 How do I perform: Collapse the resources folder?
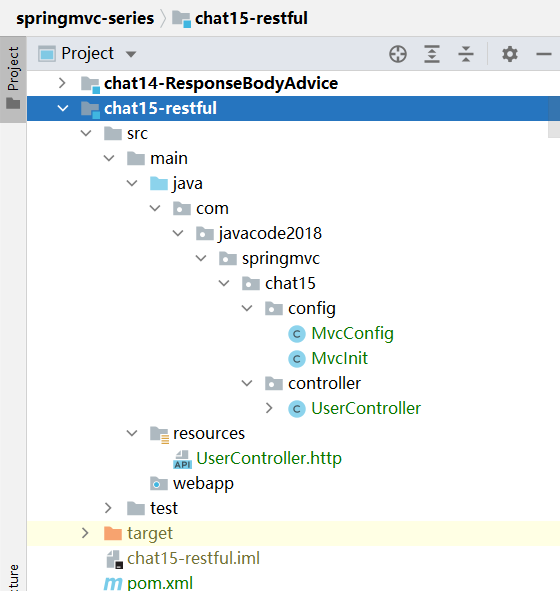(132, 433)
